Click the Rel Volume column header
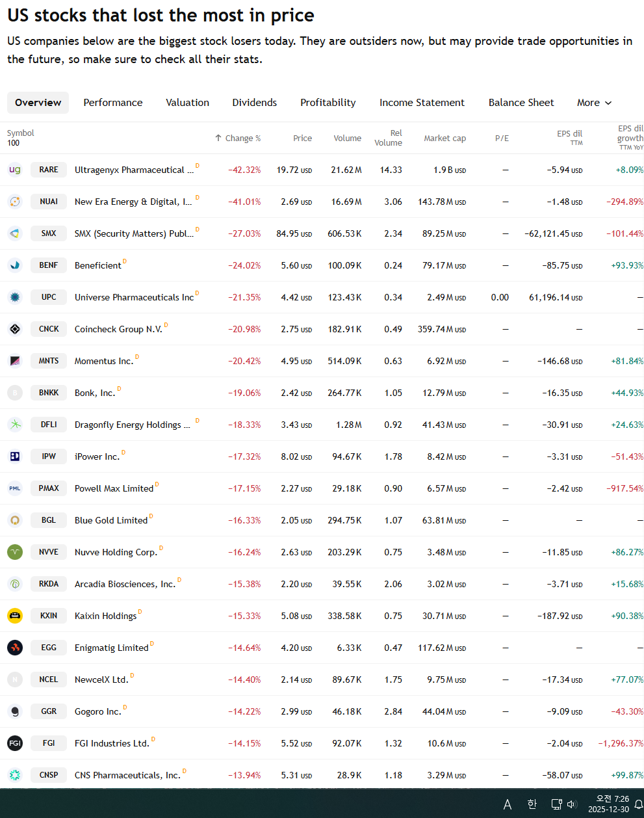 [389, 138]
